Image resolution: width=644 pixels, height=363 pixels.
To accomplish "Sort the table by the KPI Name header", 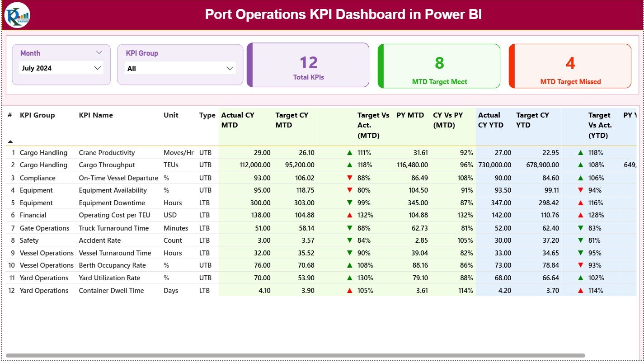I will coord(96,115).
